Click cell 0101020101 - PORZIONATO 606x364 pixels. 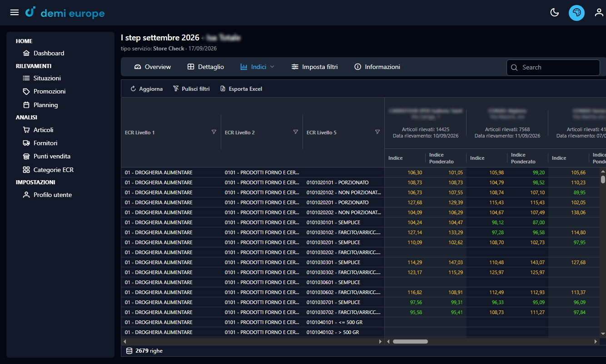338,182
